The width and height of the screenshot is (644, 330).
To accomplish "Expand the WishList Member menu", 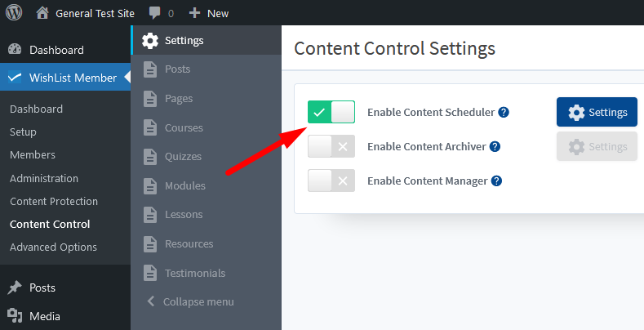I will (65, 78).
